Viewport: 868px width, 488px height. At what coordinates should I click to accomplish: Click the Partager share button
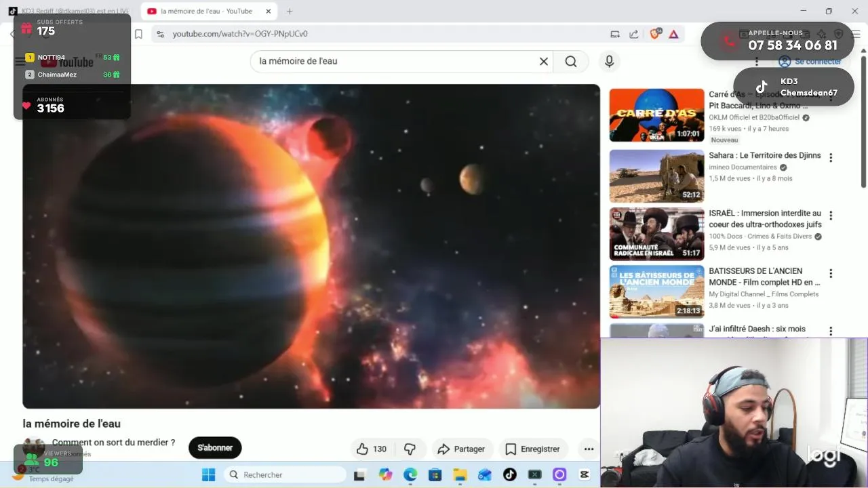(x=461, y=449)
